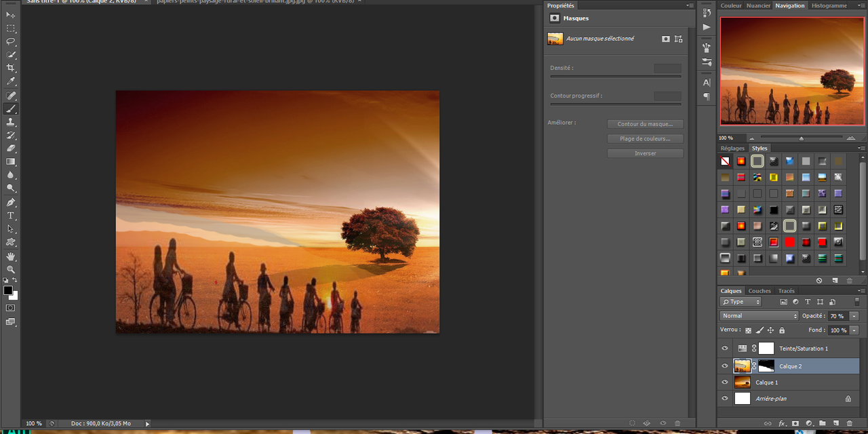Select the Hand tool

[11, 256]
